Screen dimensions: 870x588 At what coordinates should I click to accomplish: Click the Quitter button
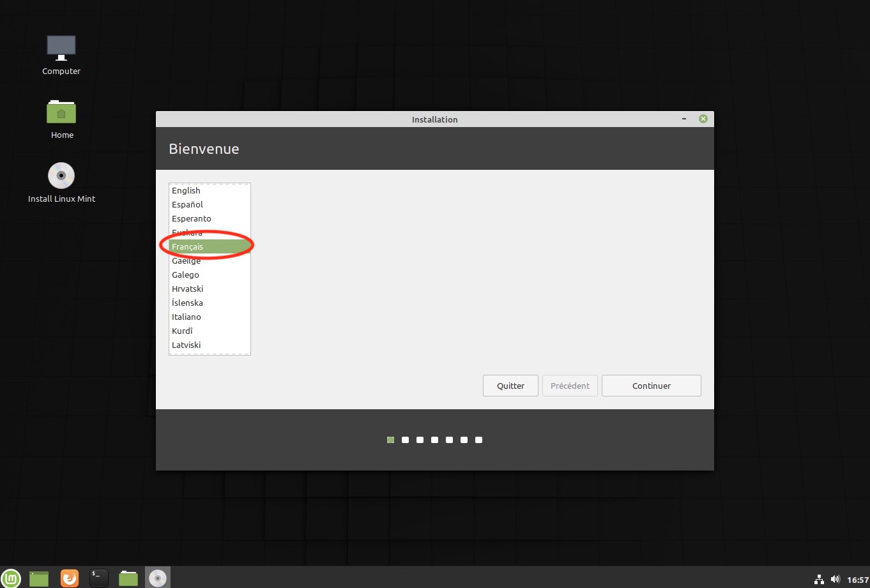point(510,386)
